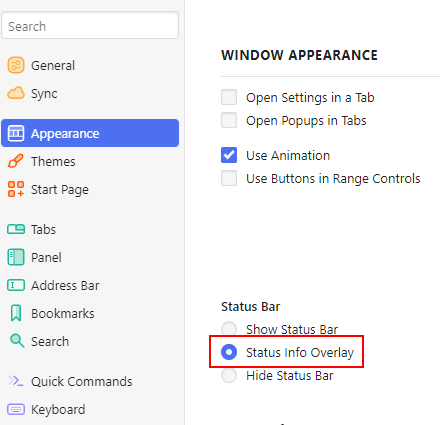Viewport: 440px width, 425px height.
Task: Enable Use Buttons in Range Controls
Action: point(229,178)
